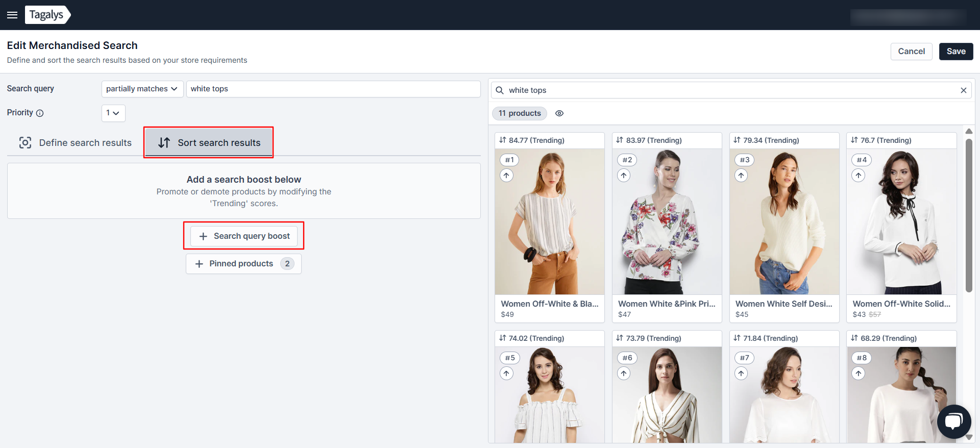Save the merchandised search
Viewport: 980px width, 448px height.
[956, 52]
